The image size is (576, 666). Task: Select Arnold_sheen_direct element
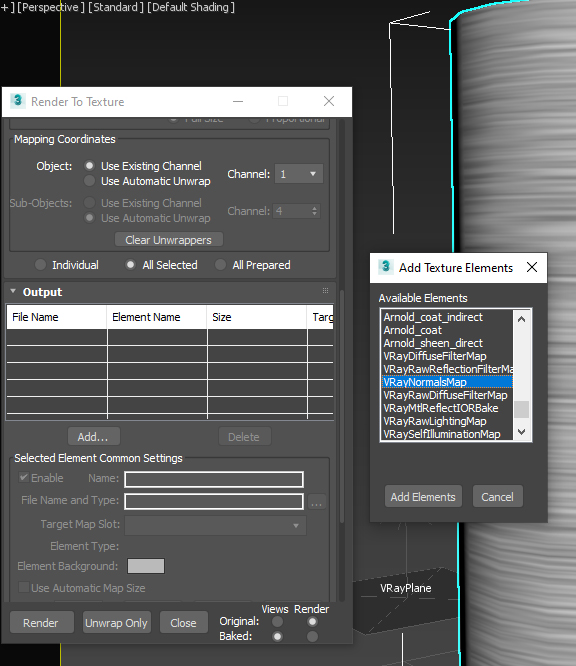click(x=447, y=343)
